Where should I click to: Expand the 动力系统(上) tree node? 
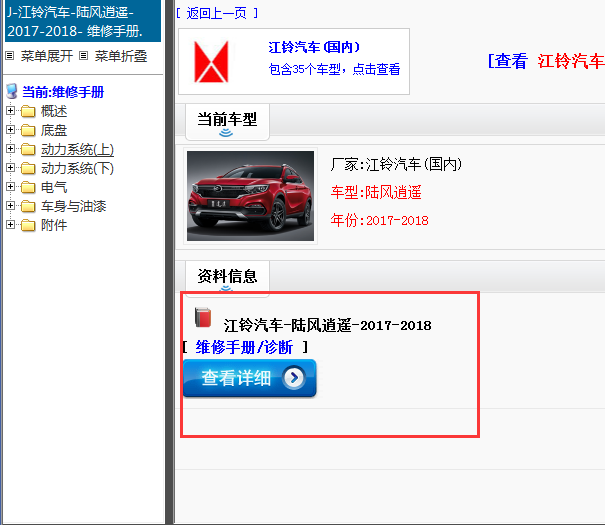10,149
